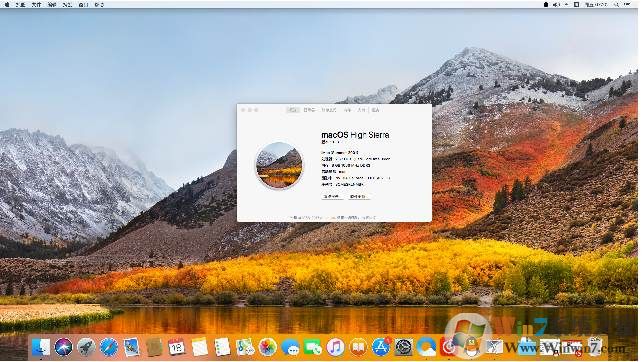Switch to Service tab in About This Mac
642x362 pixels.
(375, 110)
